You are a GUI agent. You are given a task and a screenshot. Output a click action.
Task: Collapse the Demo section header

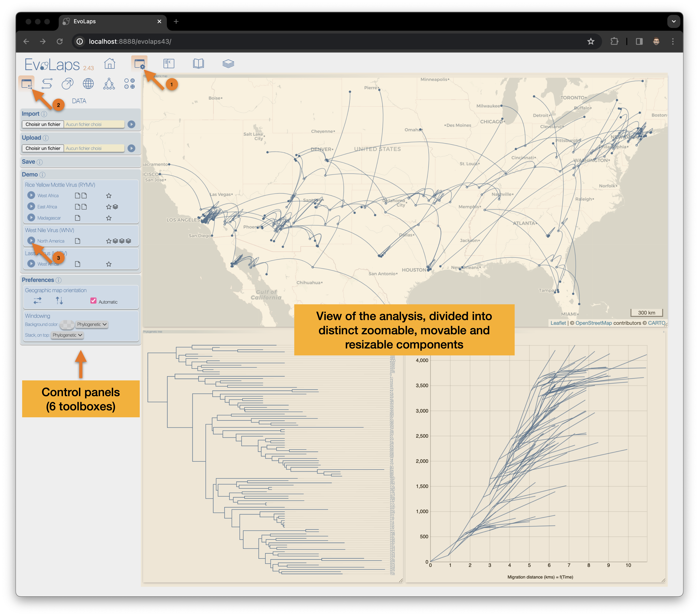click(x=30, y=175)
